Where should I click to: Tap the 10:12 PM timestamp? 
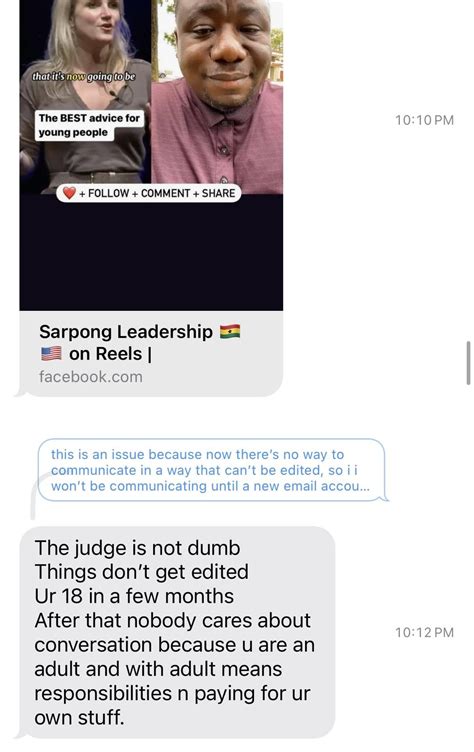pyautogui.click(x=424, y=633)
